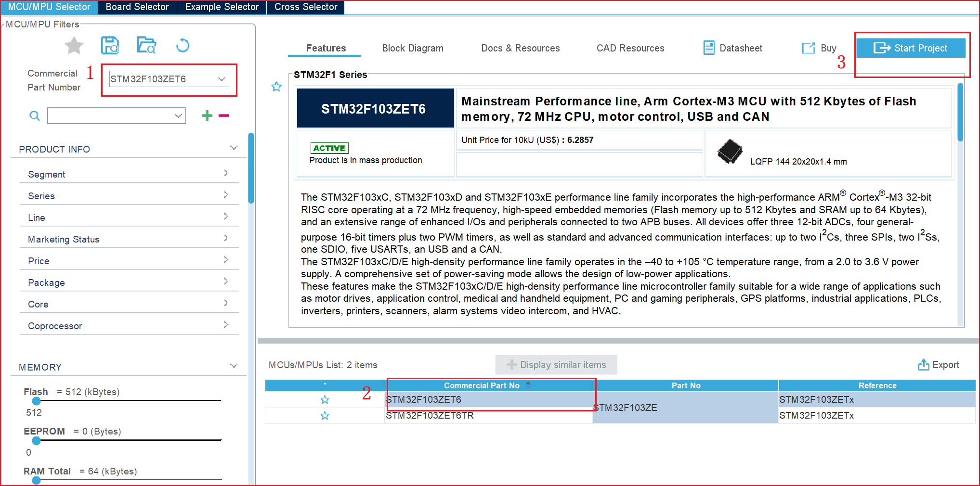The image size is (980, 486).
Task: Click the STM32F103ZE part number cell
Action: coord(685,408)
